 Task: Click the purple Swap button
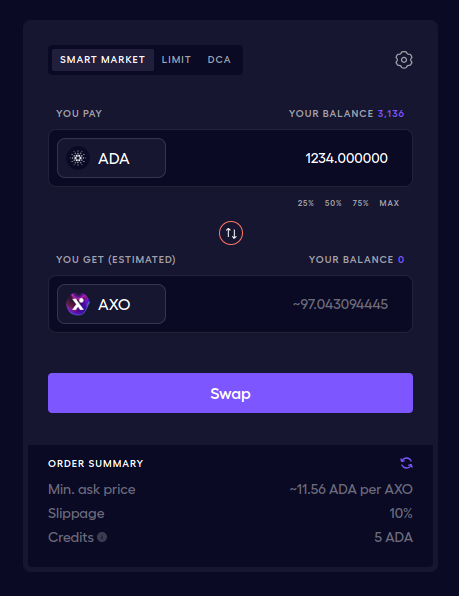click(x=230, y=393)
